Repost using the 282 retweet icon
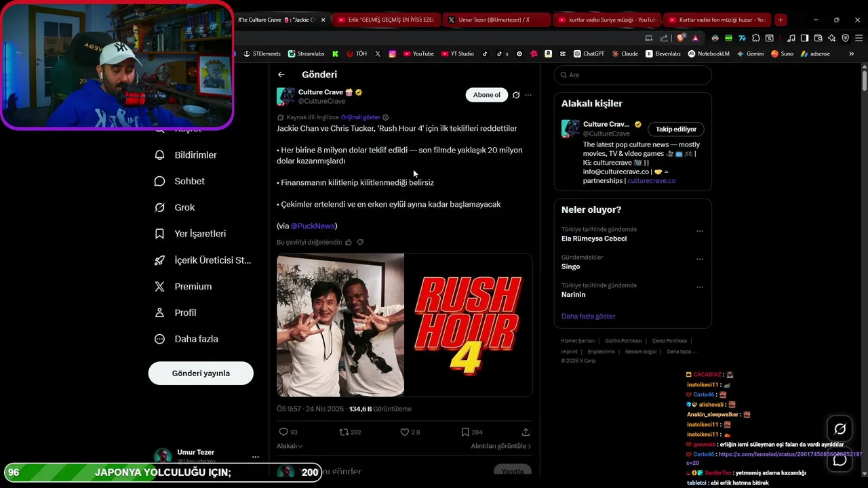This screenshot has height=488, width=868. [344, 432]
